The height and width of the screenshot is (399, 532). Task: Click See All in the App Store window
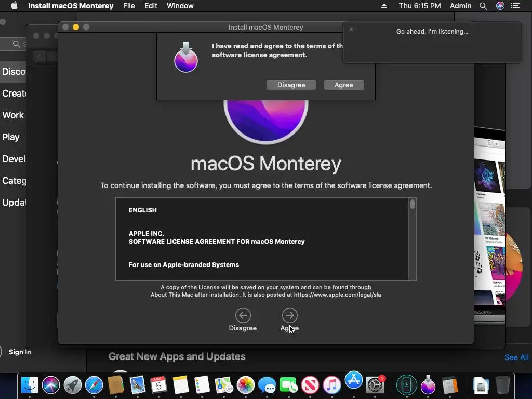[516, 357]
